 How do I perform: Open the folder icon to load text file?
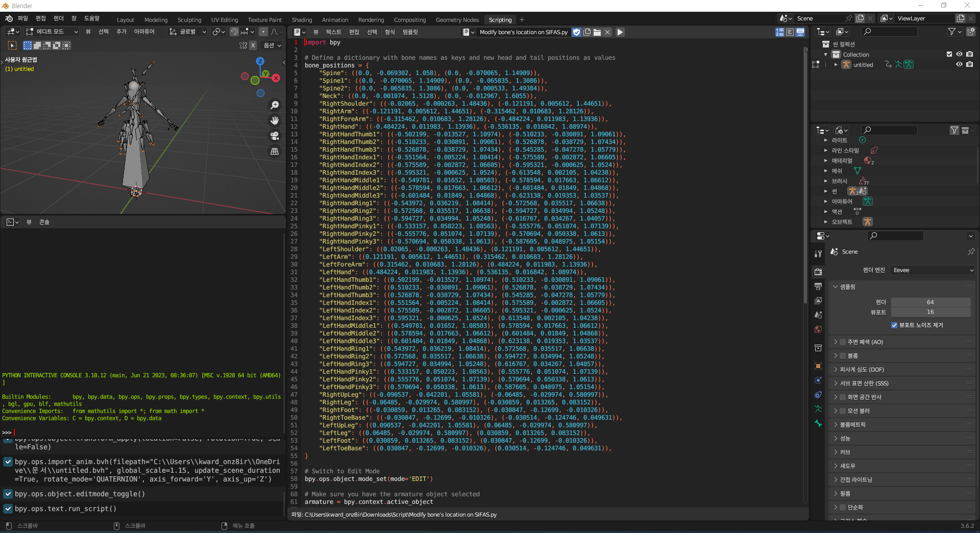597,32
